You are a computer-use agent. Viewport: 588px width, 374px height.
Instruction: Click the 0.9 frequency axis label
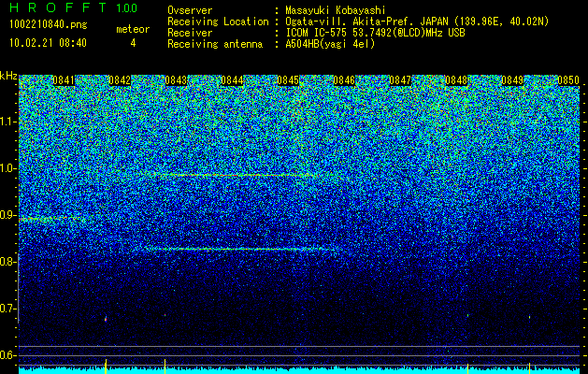7,215
